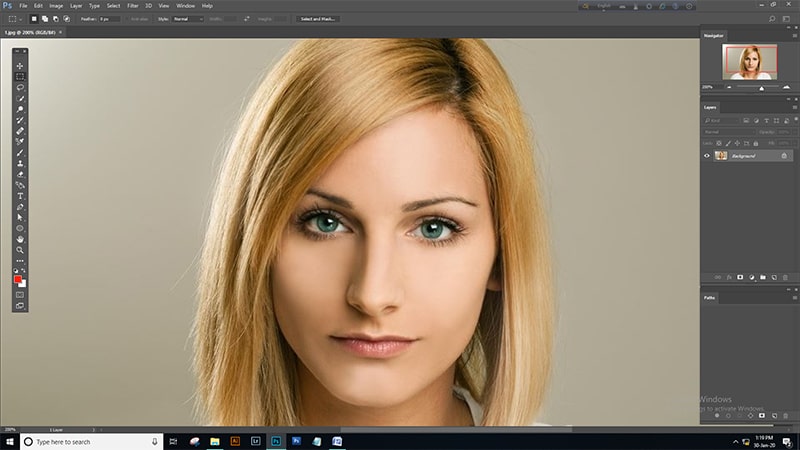Select the Move tool
The image size is (800, 450).
tap(20, 66)
